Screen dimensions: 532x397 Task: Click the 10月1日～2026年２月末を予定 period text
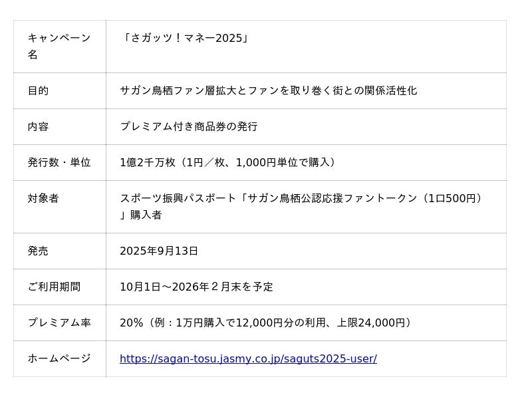(x=196, y=287)
